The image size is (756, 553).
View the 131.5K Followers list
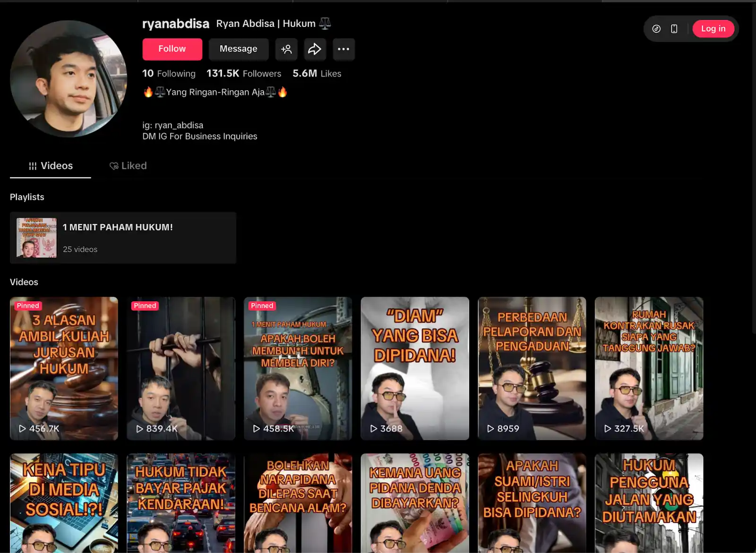click(x=244, y=74)
